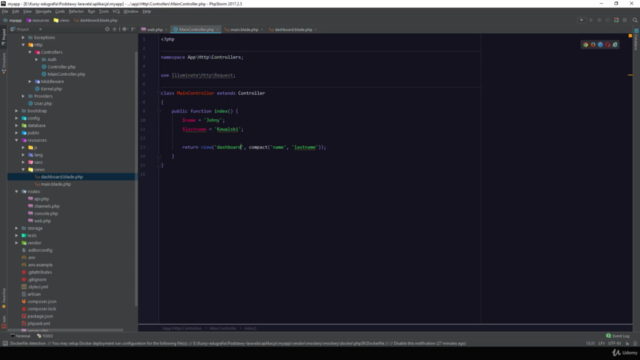Click the MainController breadcrumb below the editor

223,328
